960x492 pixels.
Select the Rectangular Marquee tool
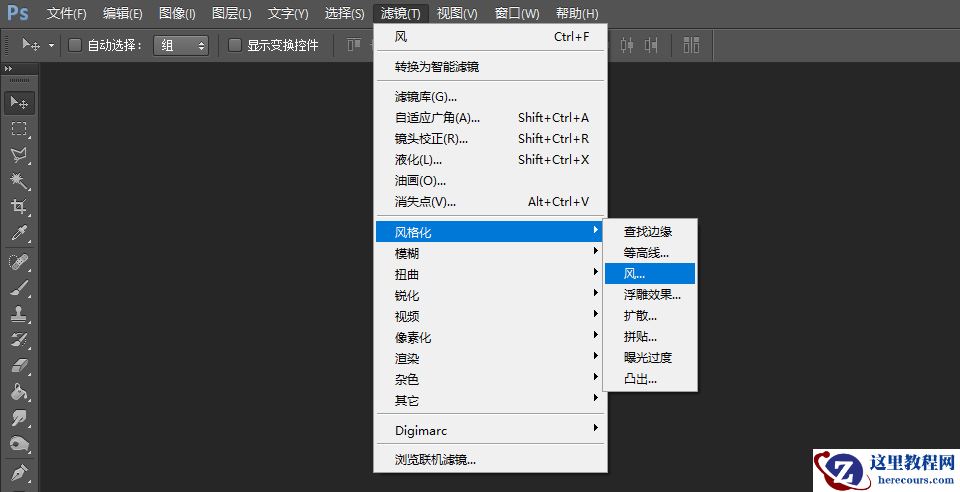point(19,129)
